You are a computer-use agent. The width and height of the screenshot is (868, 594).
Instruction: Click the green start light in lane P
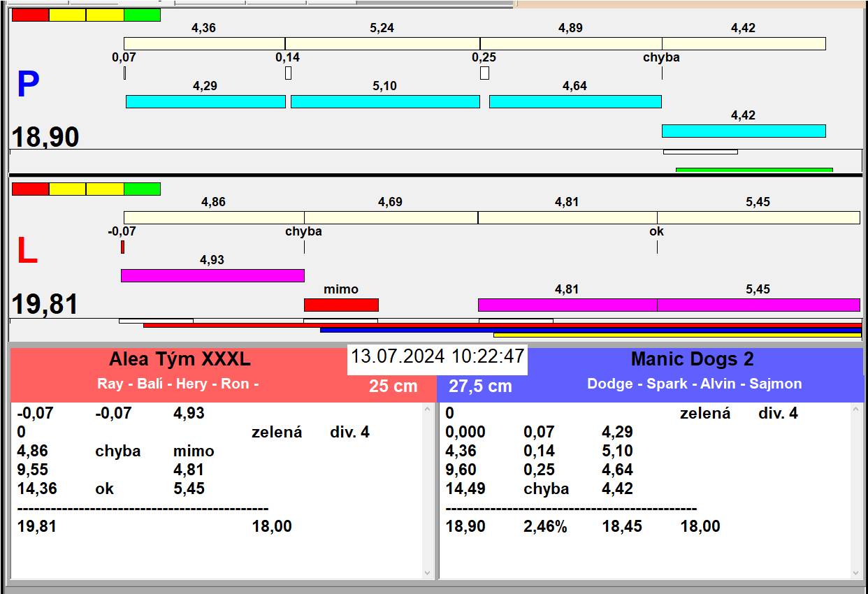[x=142, y=15]
